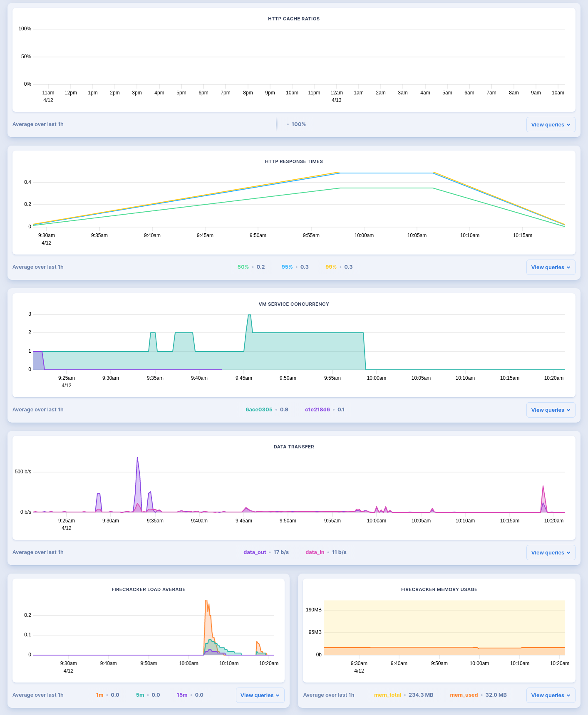Toggle the data_out legend entry
588x715 pixels.
pyautogui.click(x=255, y=552)
